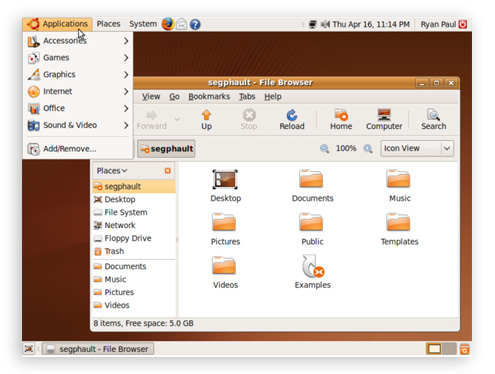The image size is (495, 374).
Task: Open the Bookmarks menu
Action: 209,97
